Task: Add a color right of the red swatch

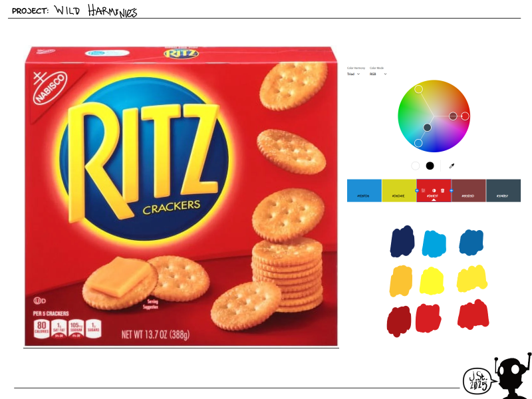Action: point(452,191)
